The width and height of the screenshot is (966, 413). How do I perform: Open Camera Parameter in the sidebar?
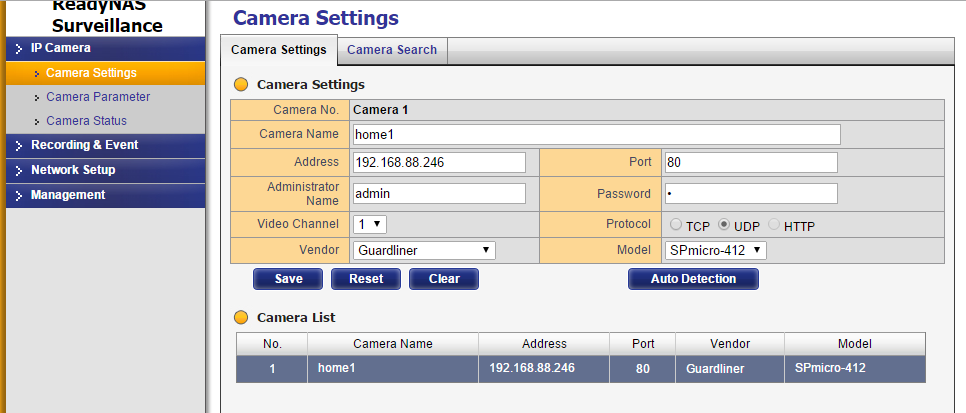[x=98, y=97]
